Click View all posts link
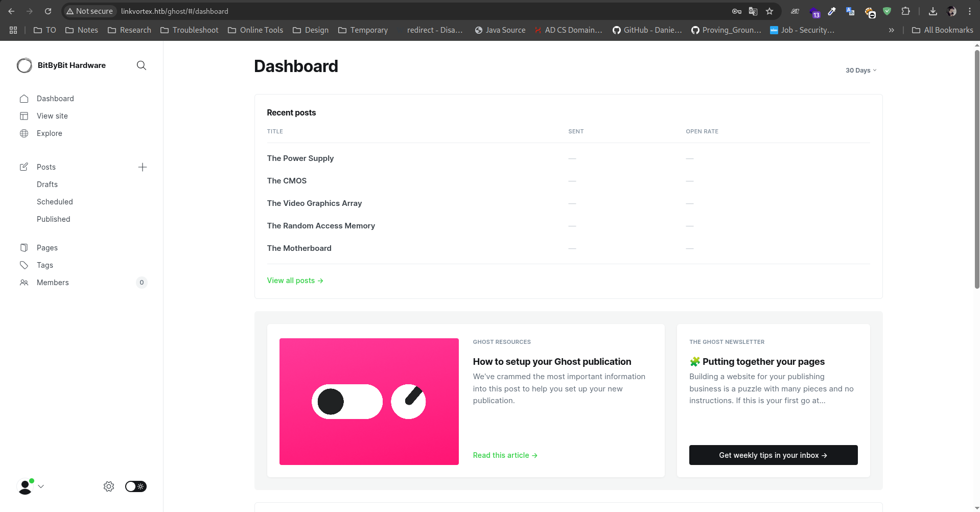980x512 pixels. click(x=295, y=281)
